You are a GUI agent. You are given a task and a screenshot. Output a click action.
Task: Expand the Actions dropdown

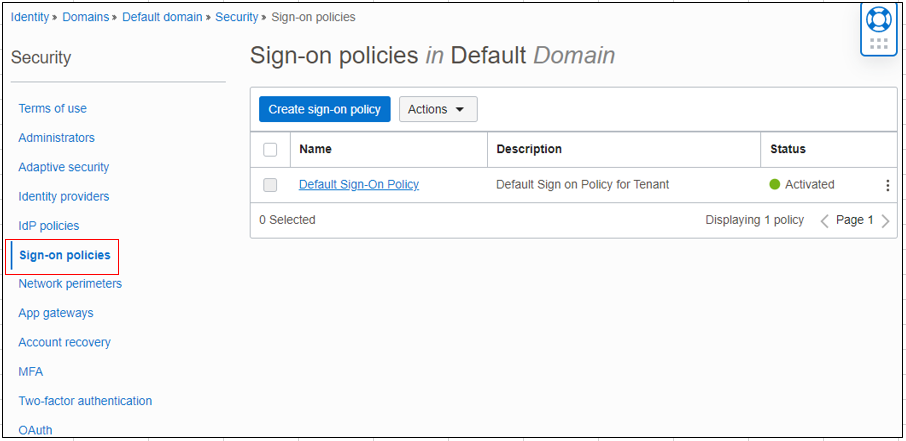(x=438, y=109)
